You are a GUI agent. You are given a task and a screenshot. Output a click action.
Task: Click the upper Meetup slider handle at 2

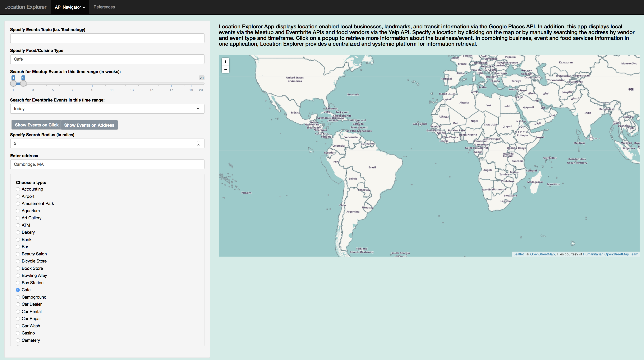(x=23, y=84)
